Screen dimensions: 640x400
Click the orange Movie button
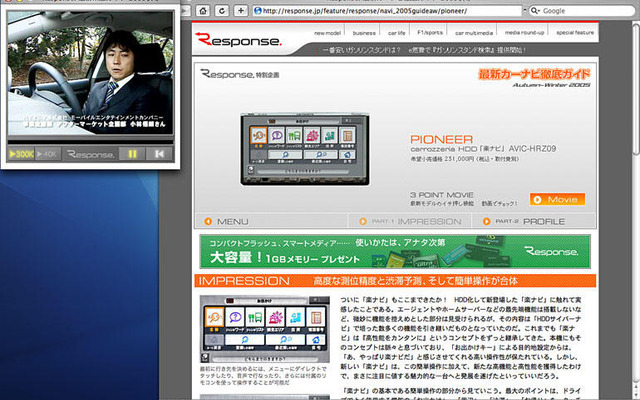pyautogui.click(x=557, y=199)
